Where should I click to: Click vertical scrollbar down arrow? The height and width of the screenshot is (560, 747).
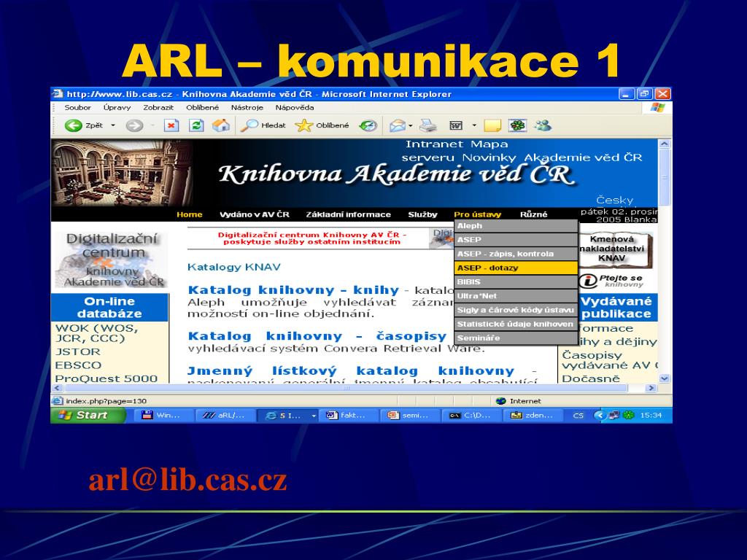(x=664, y=378)
